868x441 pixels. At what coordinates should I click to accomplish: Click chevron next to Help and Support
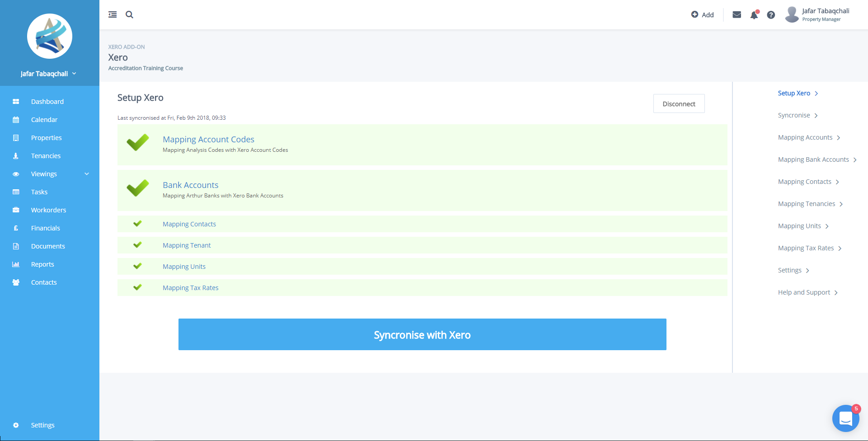[836, 293]
